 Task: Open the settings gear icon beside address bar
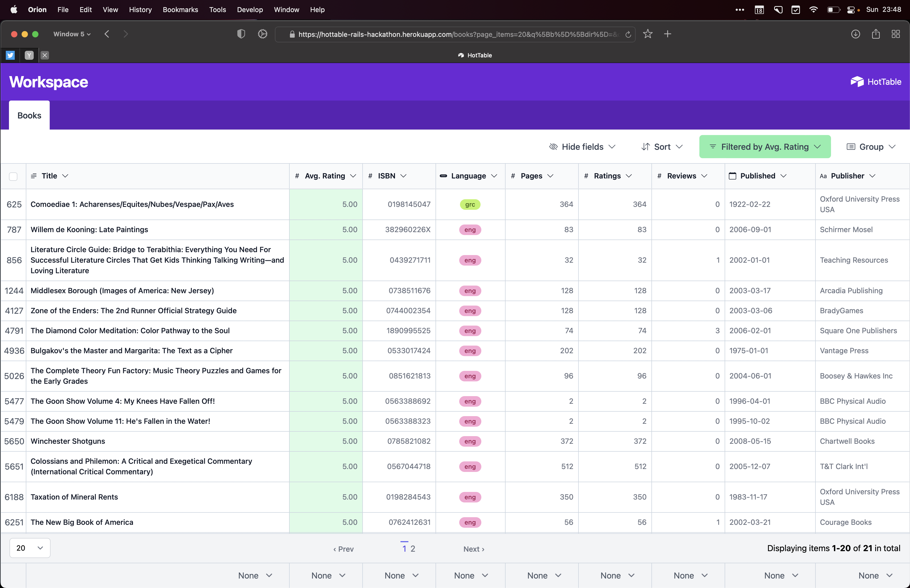click(x=262, y=34)
